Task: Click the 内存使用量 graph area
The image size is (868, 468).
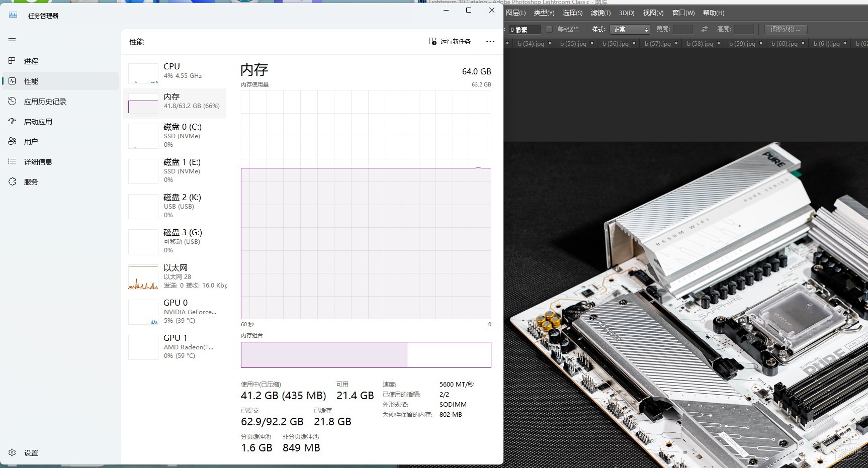Action: (x=366, y=205)
